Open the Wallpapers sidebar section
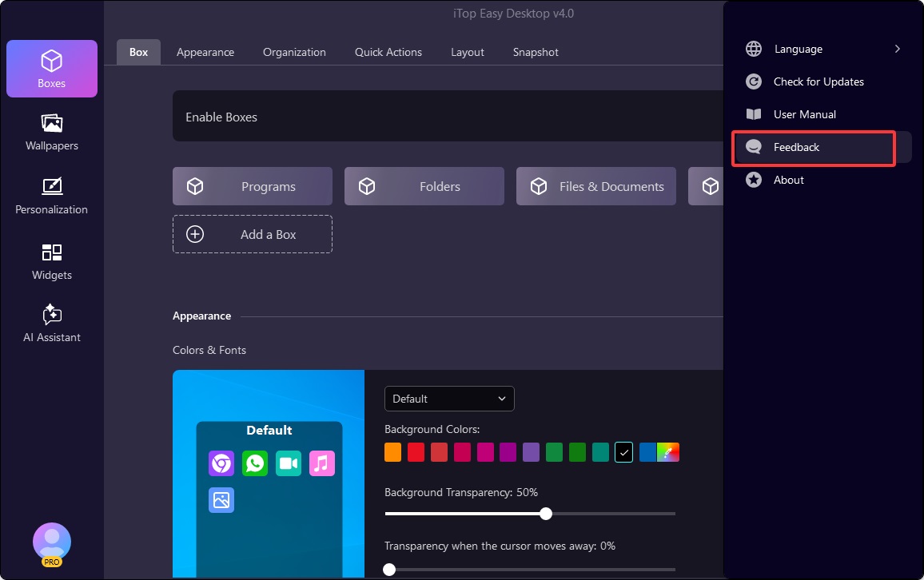The width and height of the screenshot is (924, 580). (52, 132)
